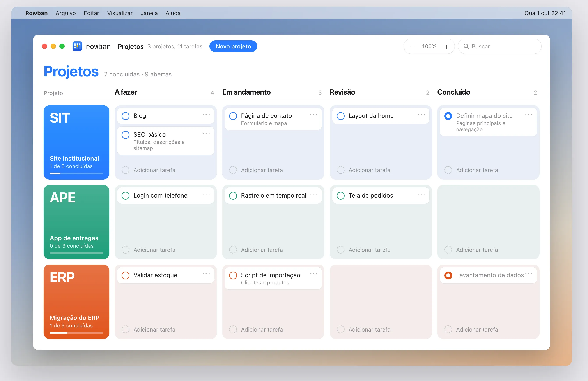This screenshot has height=381, width=588.
Task: Open options for Tela de pedidos
Action: click(x=421, y=194)
